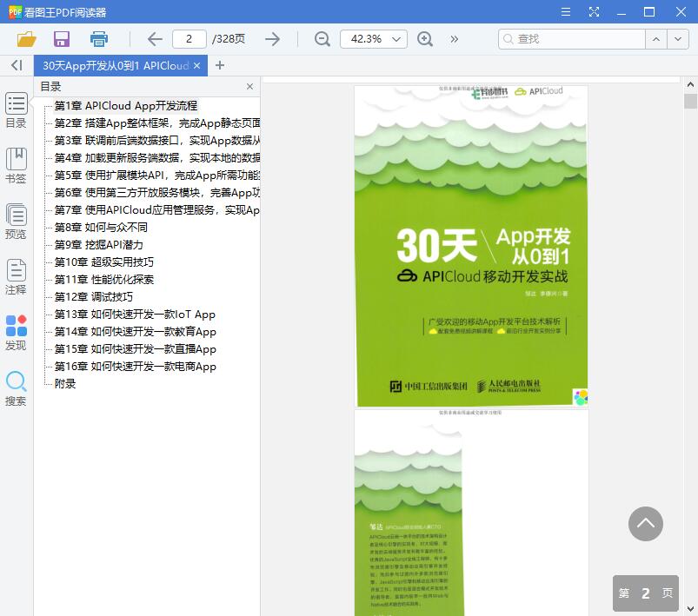Open a PDF file with the folder icon

pos(27,39)
